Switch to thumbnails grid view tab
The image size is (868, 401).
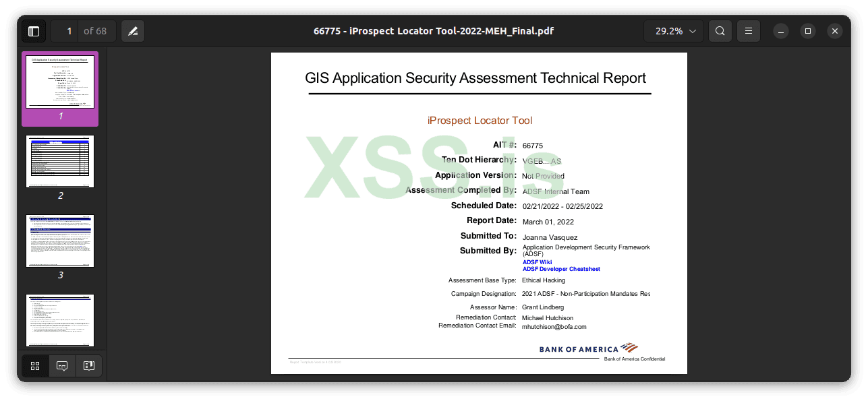(x=35, y=366)
